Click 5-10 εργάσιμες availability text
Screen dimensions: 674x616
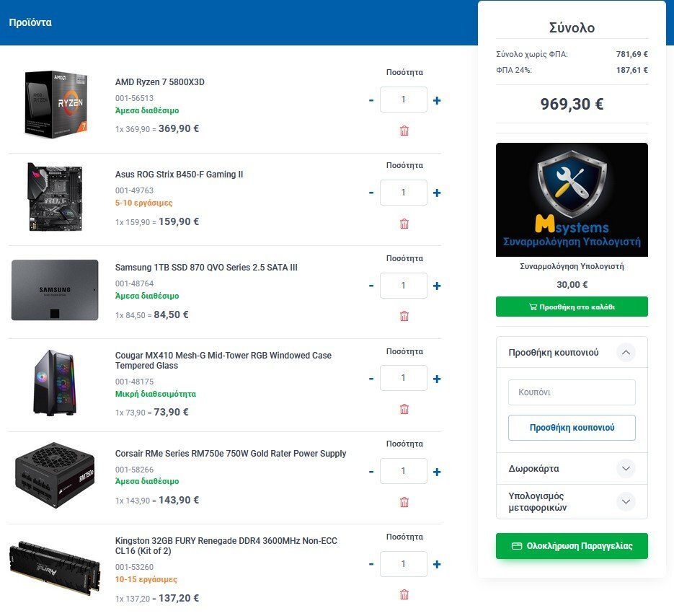tap(143, 203)
